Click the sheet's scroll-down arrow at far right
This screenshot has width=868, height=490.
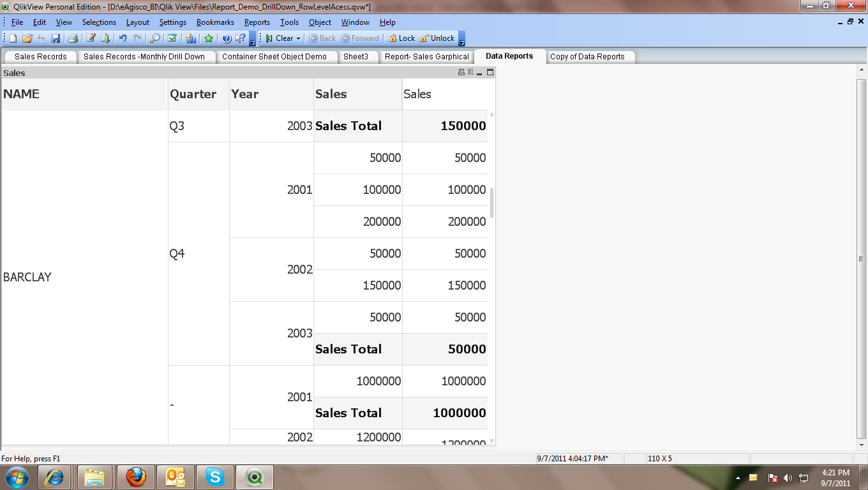[x=862, y=444]
